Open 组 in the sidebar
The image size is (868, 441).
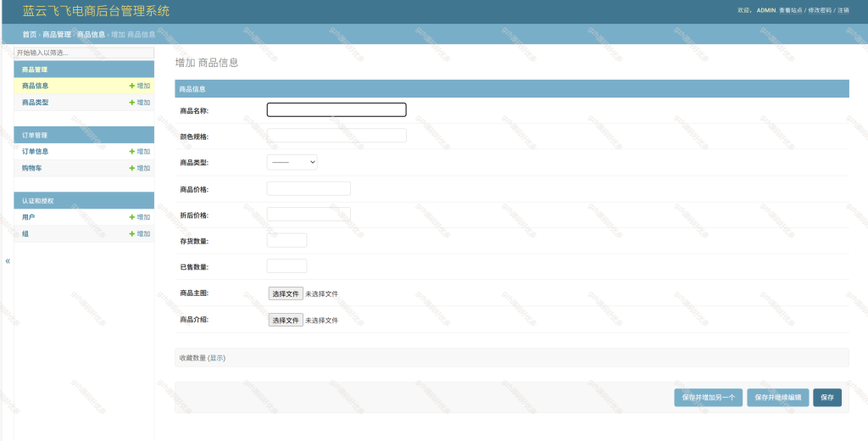25,234
